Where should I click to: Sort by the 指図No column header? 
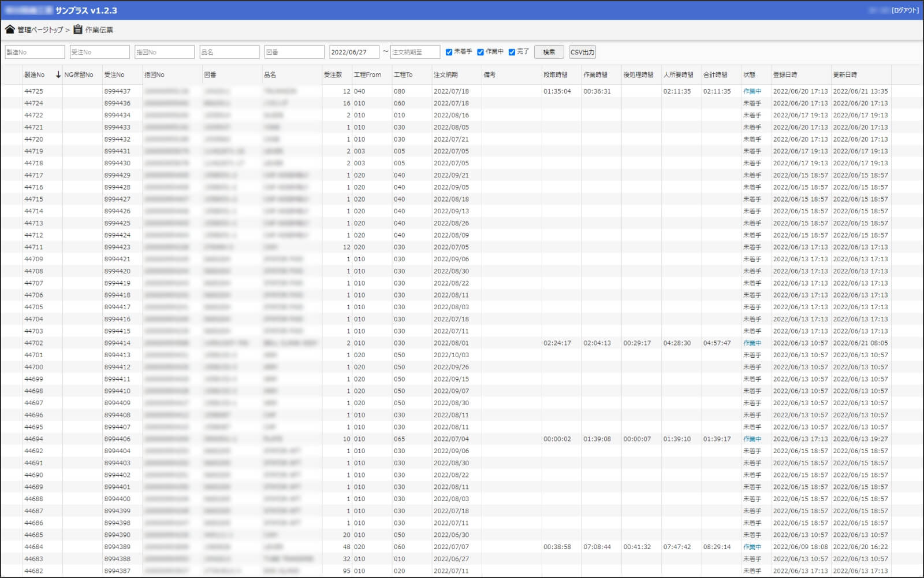[x=154, y=75]
